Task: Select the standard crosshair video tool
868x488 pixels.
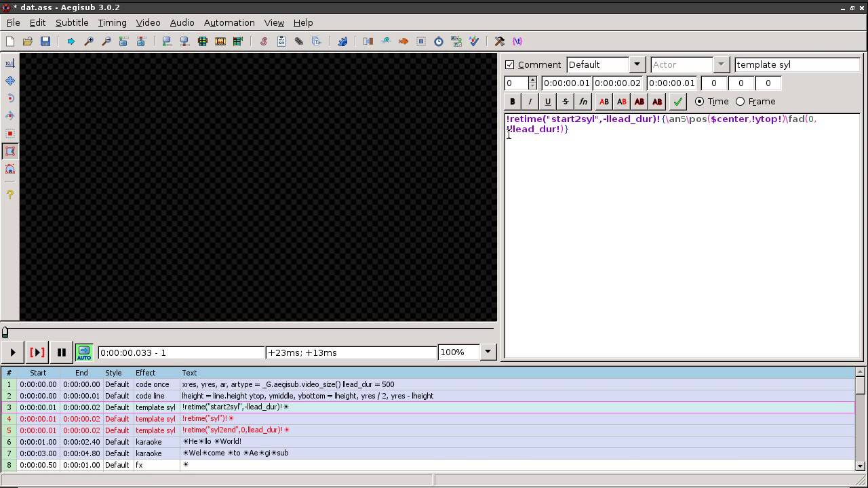Action: [x=10, y=63]
